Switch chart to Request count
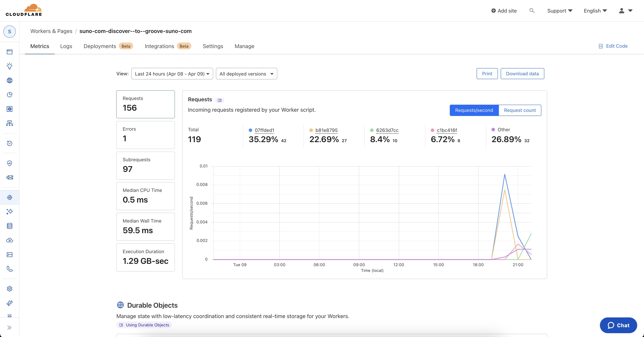Viewport: 644px width, 337px height. 520,110
